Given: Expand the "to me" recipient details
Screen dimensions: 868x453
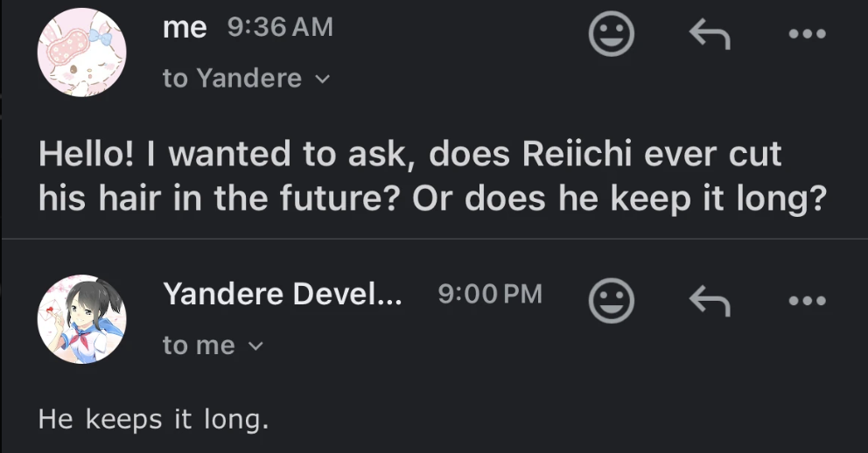Looking at the screenshot, I should pyautogui.click(x=199, y=346).
